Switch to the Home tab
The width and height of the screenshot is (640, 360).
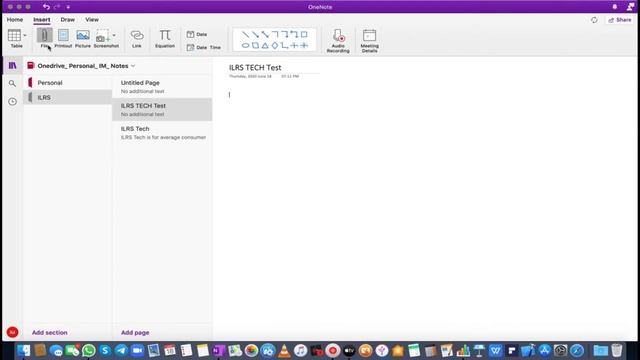[15, 20]
